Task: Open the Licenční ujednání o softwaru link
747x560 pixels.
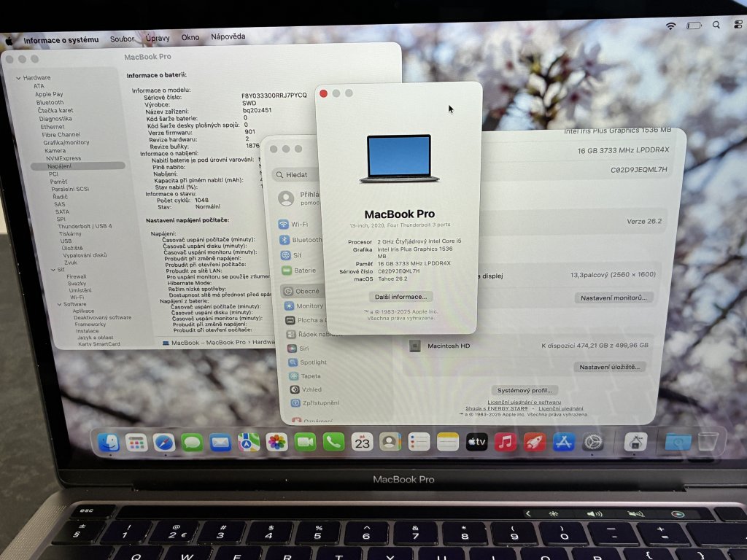Action: (524, 402)
